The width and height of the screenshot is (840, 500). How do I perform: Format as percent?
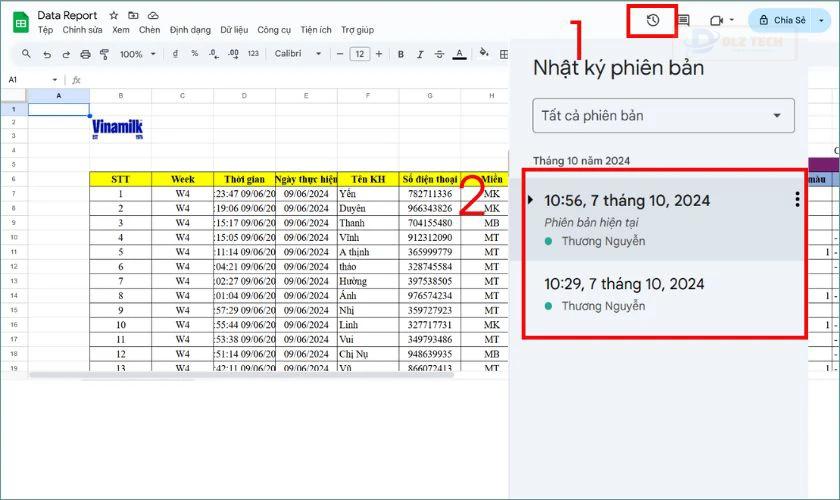click(194, 54)
